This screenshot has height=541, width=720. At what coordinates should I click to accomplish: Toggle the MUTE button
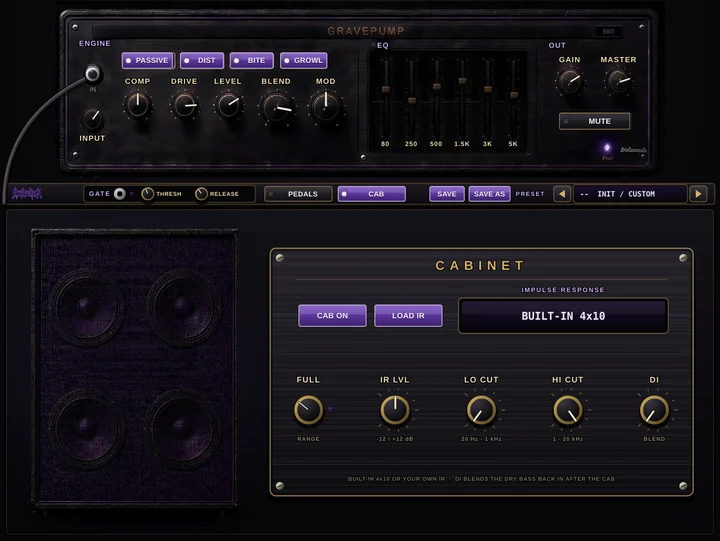pos(594,121)
